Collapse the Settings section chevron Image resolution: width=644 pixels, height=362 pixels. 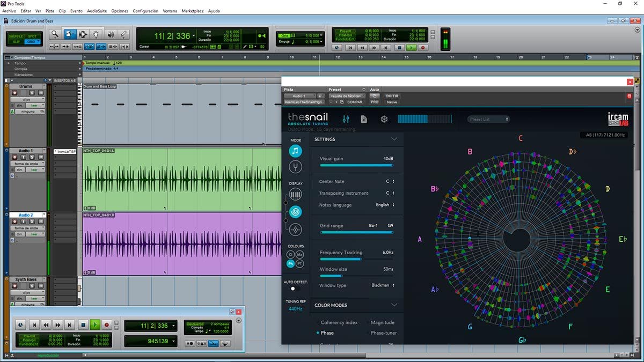(394, 139)
